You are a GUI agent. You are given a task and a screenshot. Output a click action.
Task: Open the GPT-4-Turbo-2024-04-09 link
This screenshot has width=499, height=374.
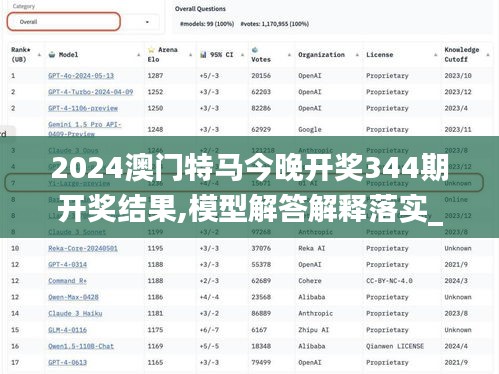[91, 92]
